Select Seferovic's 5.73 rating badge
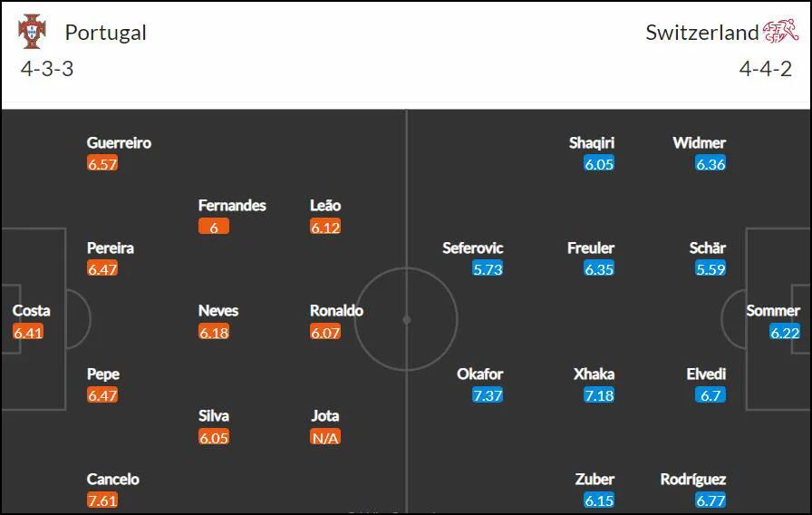 (488, 269)
